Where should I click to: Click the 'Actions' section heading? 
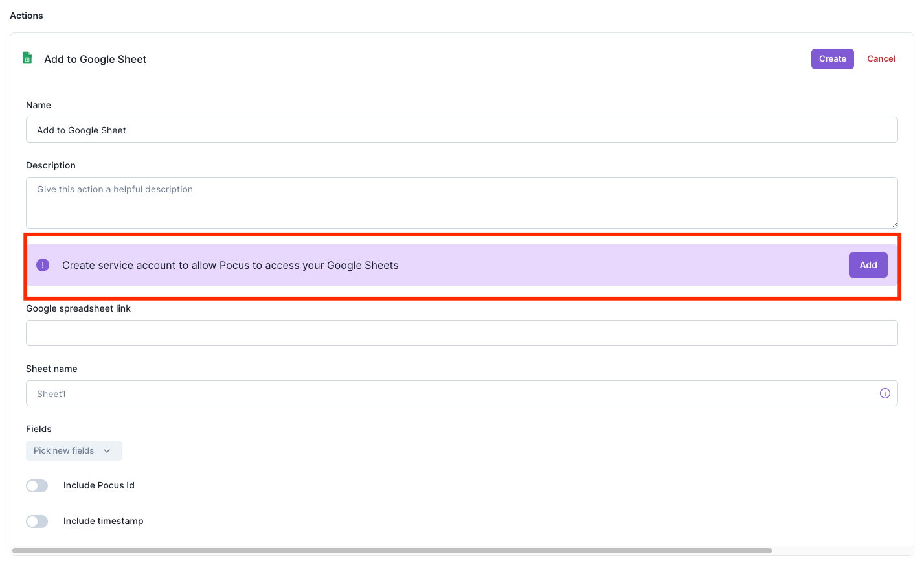pos(27,16)
